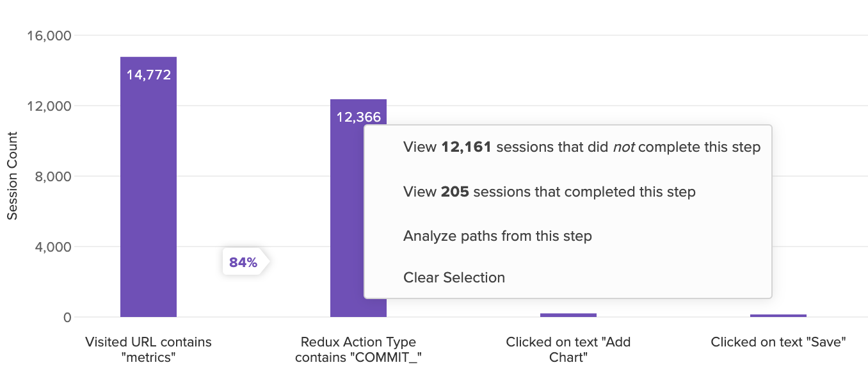The image size is (868, 374).
Task: Click the 14,772 value label on first bar
Action: (149, 75)
